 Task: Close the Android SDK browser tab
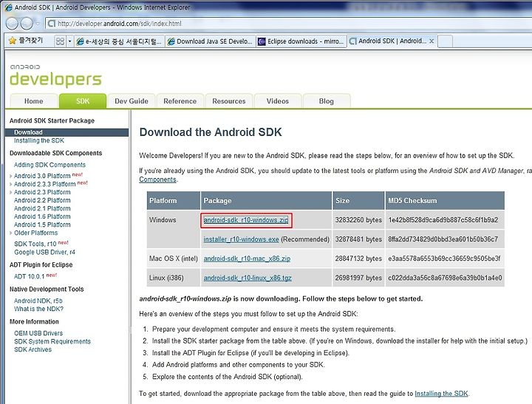pos(432,41)
